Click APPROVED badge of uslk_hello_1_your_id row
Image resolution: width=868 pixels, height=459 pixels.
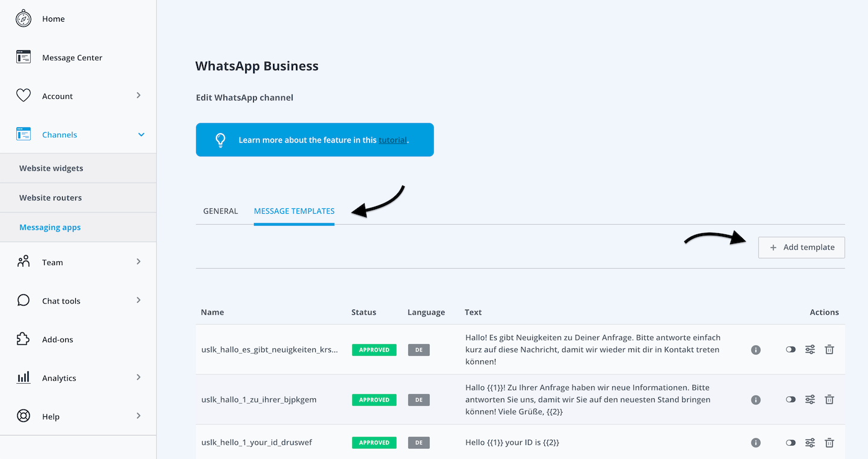[374, 443]
